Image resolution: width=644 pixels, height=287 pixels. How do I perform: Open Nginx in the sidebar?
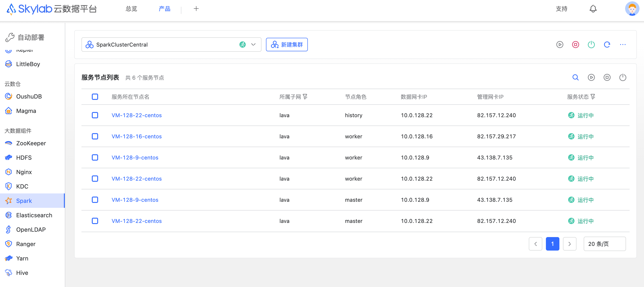click(x=32, y=172)
